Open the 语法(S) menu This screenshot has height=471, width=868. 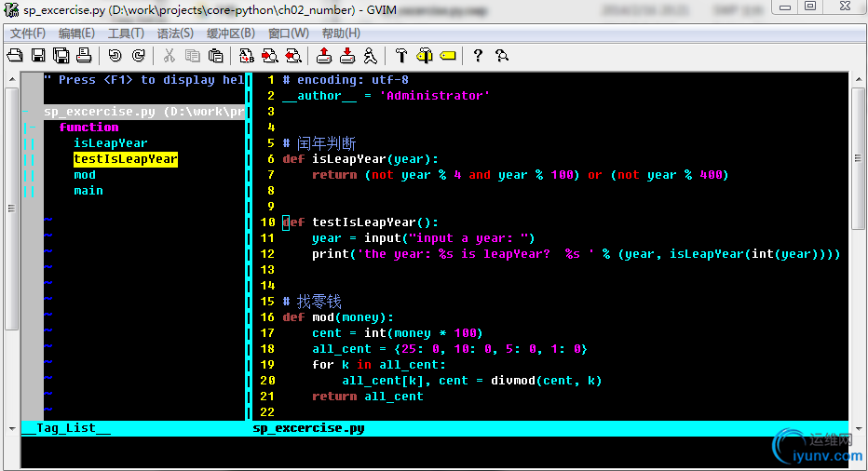(175, 34)
